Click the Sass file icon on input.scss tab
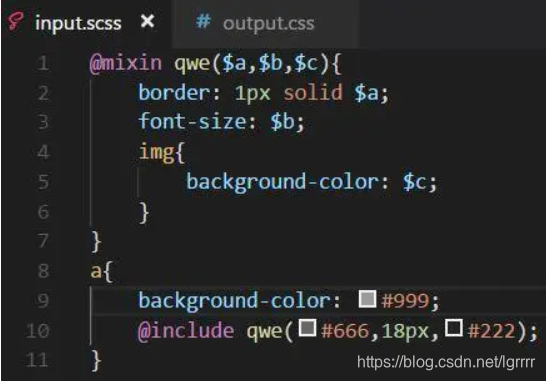 click(16, 22)
